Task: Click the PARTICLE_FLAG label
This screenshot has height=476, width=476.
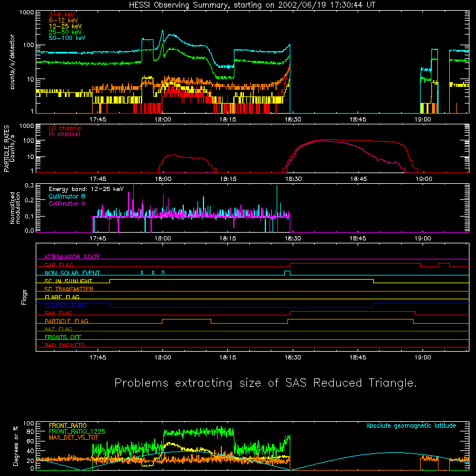Action: coord(67,321)
